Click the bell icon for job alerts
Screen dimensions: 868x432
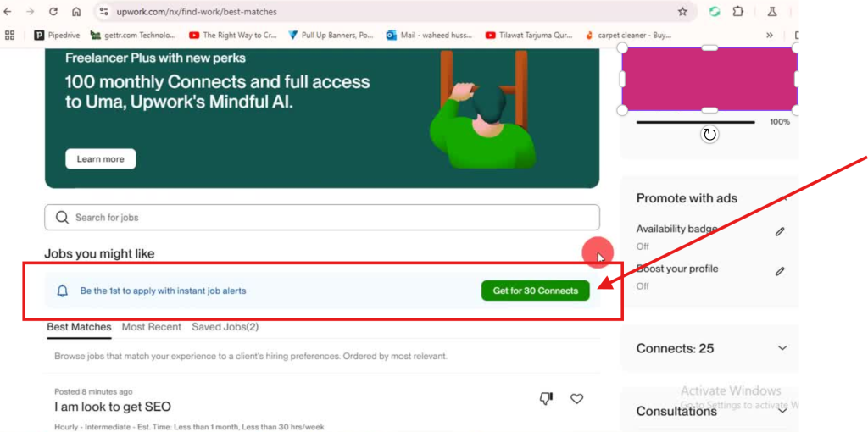pos(63,291)
